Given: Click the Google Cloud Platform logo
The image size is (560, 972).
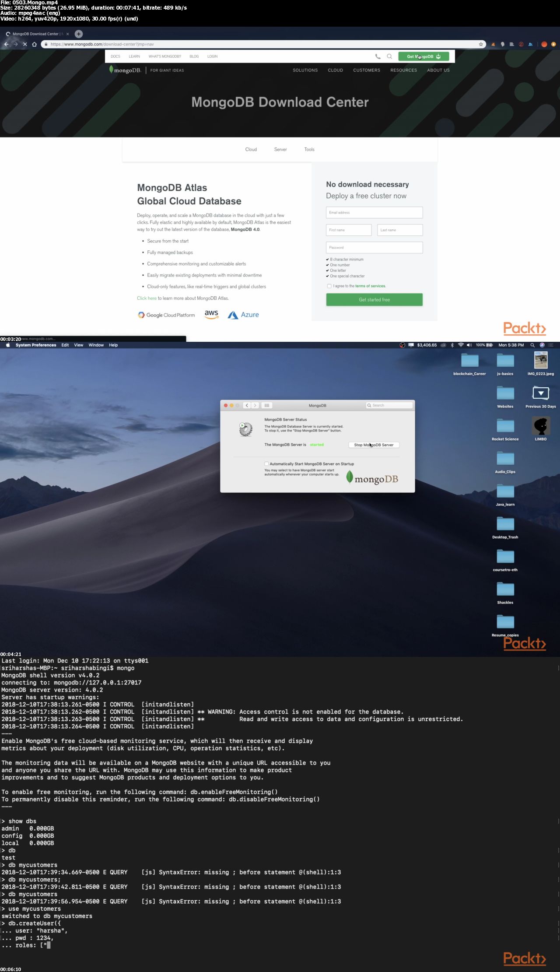Looking at the screenshot, I should [x=166, y=315].
